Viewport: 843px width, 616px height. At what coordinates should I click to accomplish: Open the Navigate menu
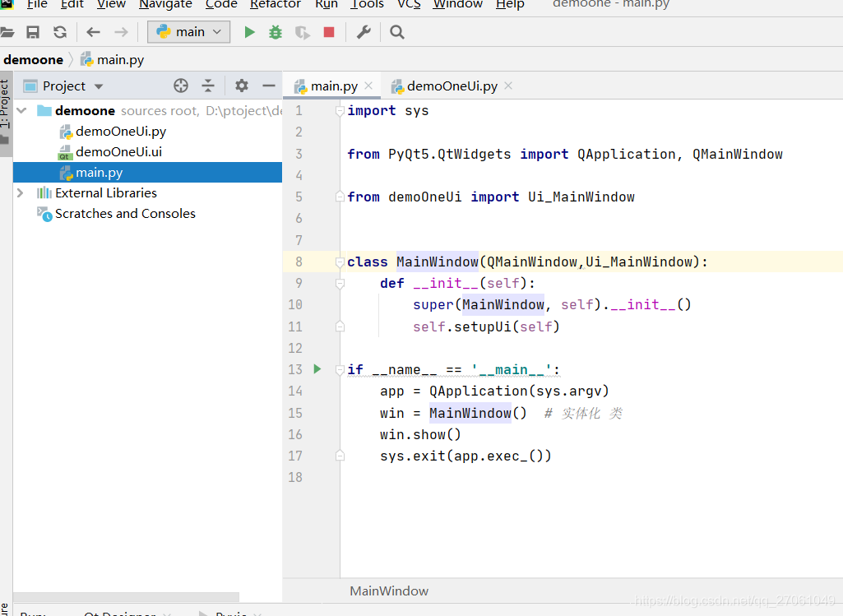pos(165,4)
